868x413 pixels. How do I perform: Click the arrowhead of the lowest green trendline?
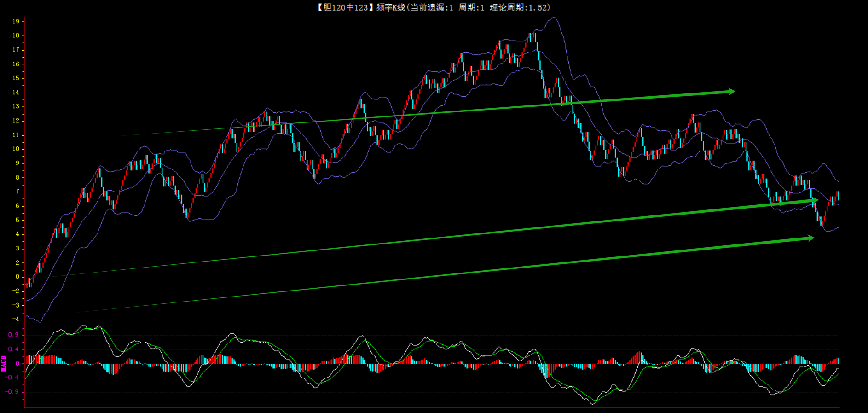tap(810, 238)
